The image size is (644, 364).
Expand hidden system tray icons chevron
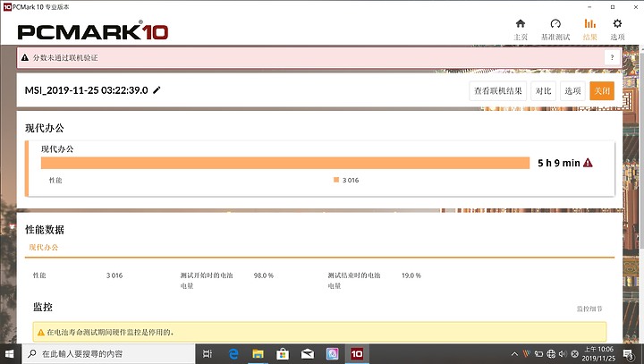click(514, 354)
